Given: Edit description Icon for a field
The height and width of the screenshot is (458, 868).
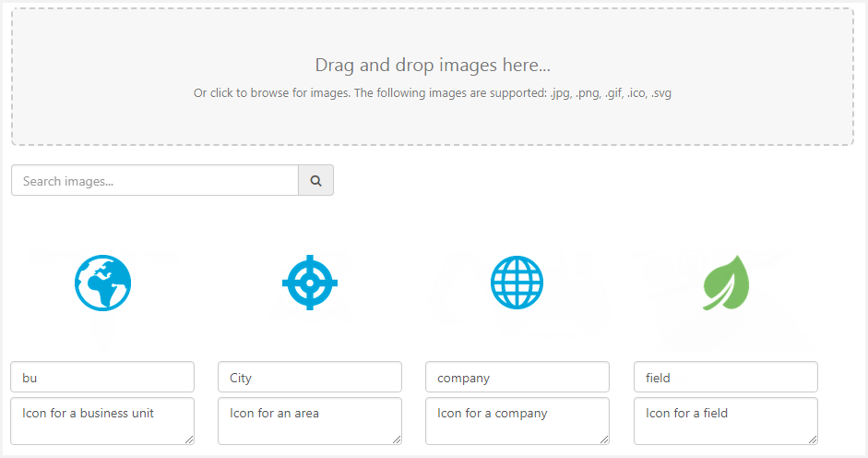Looking at the screenshot, I should 726,421.
